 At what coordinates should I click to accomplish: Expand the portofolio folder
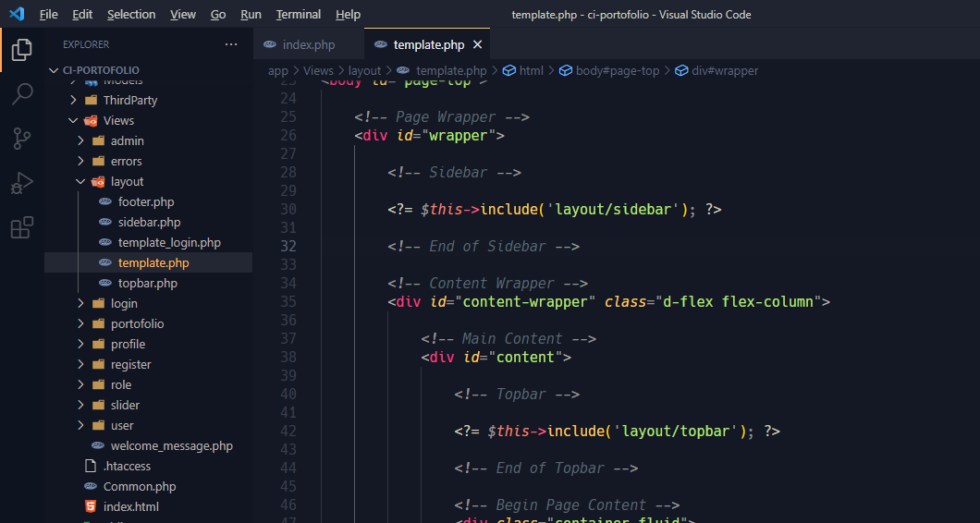pyautogui.click(x=137, y=323)
